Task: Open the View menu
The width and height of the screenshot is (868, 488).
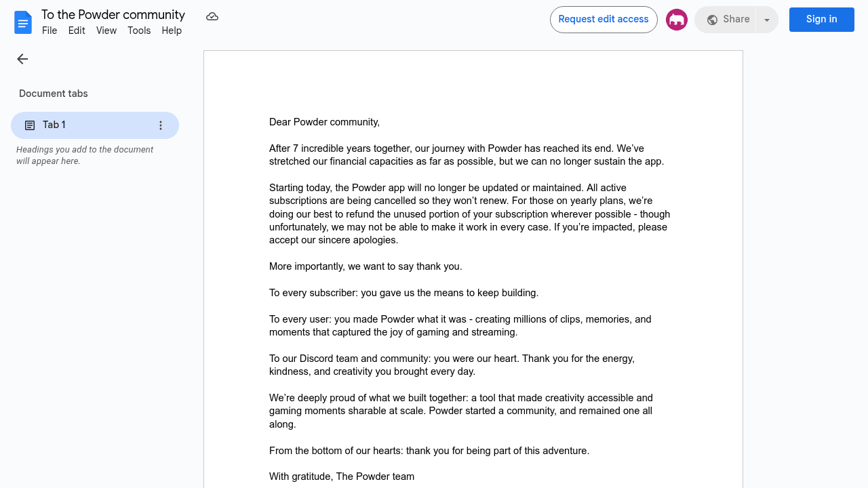Action: pos(106,30)
